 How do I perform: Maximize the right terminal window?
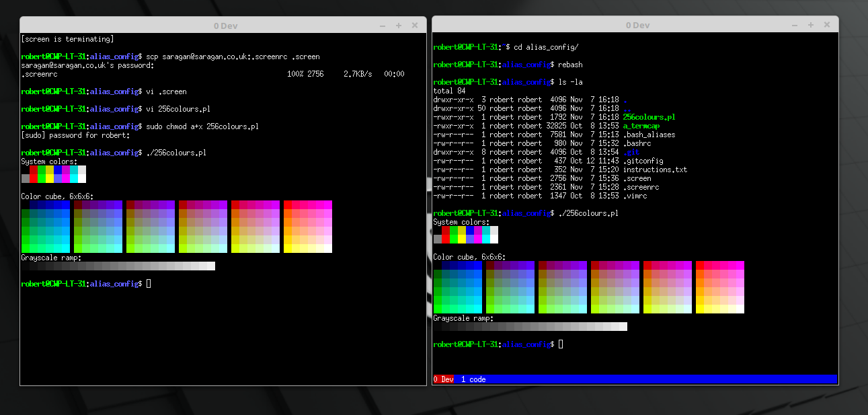click(x=811, y=25)
